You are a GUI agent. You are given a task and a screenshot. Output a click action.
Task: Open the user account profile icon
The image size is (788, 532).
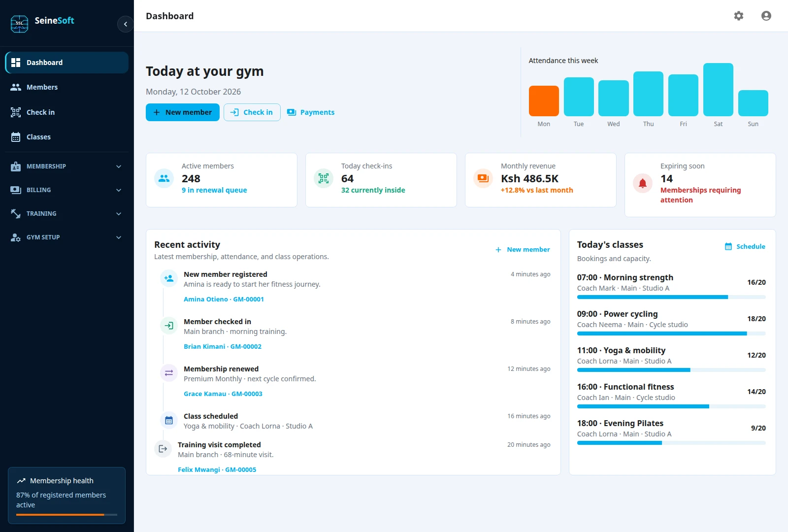coord(766,16)
